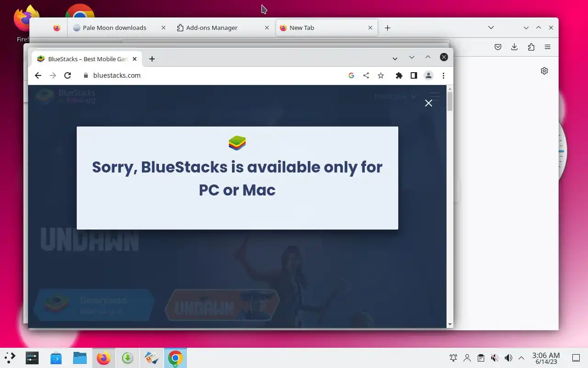This screenshot has width=588, height=368.
Task: Open the panel icon with horizontal sliders
Action: [32, 358]
